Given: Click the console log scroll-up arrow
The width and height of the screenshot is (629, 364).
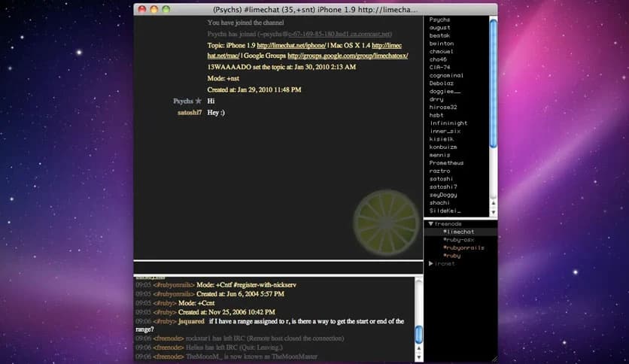Looking at the screenshot, I should click(x=418, y=348).
